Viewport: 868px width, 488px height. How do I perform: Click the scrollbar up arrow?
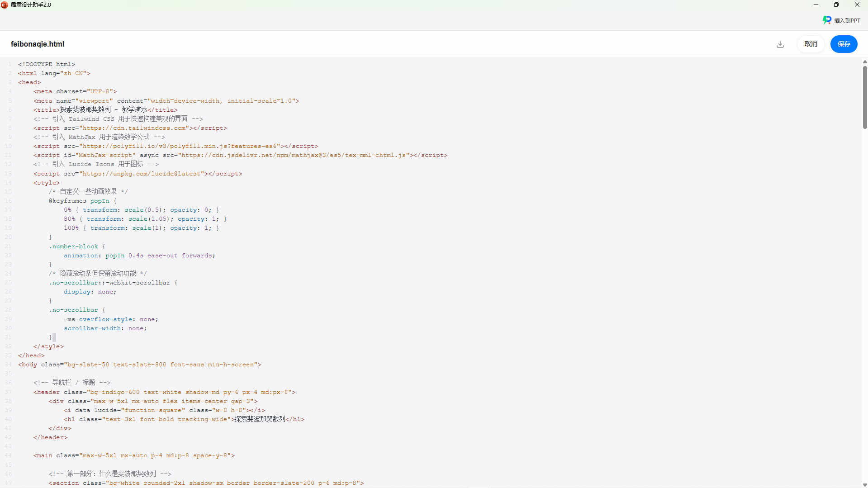865,62
